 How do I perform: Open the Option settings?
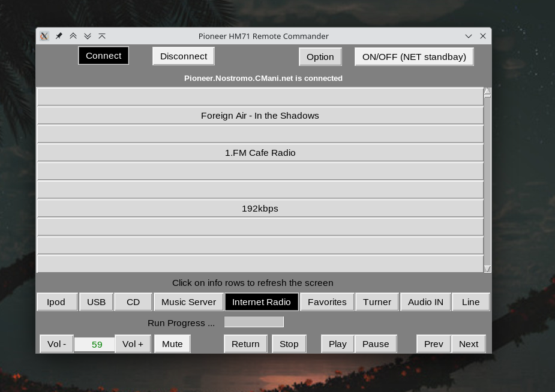coord(320,57)
